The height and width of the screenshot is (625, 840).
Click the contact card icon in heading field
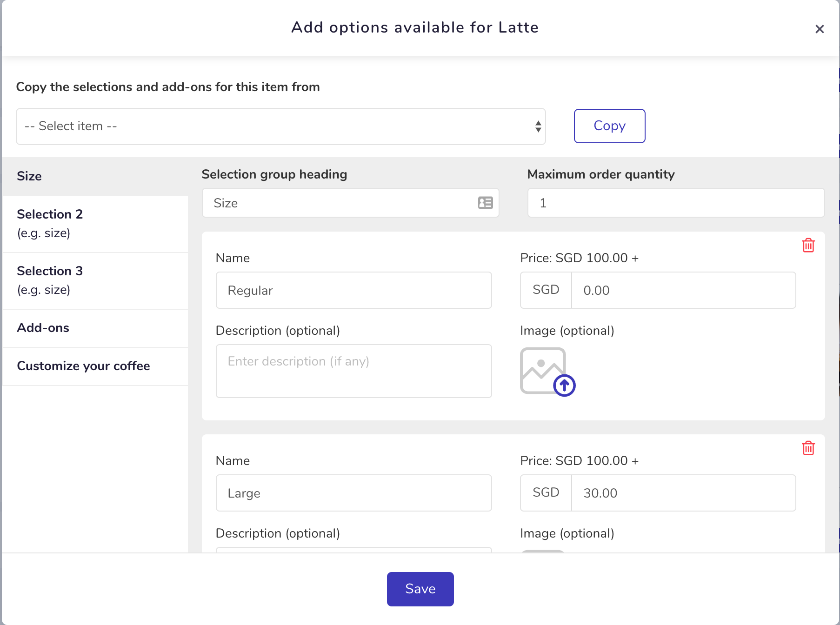coord(485,203)
